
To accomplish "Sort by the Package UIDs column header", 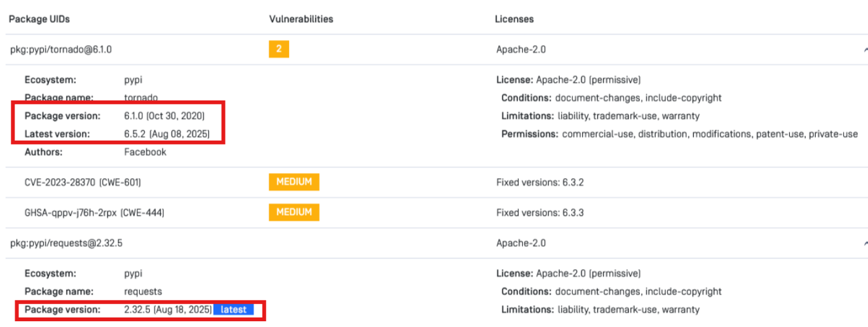I will (39, 19).
